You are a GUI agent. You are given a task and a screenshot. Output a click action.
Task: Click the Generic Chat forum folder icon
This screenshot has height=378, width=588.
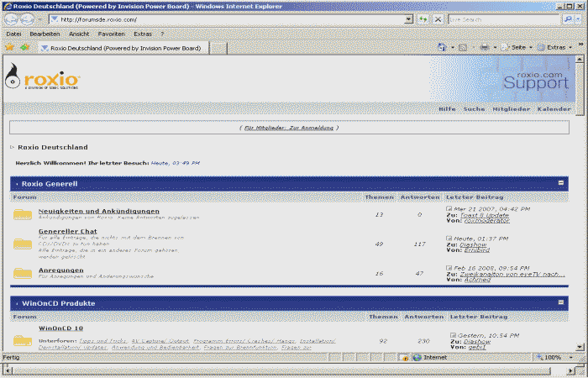pyautogui.click(x=23, y=244)
